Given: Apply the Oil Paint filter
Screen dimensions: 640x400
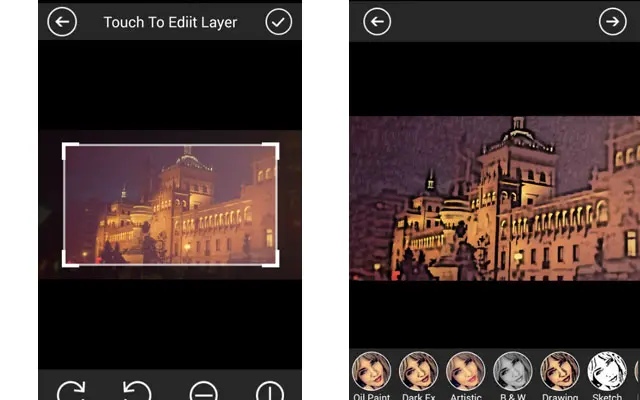Looking at the screenshot, I should pyautogui.click(x=371, y=371).
